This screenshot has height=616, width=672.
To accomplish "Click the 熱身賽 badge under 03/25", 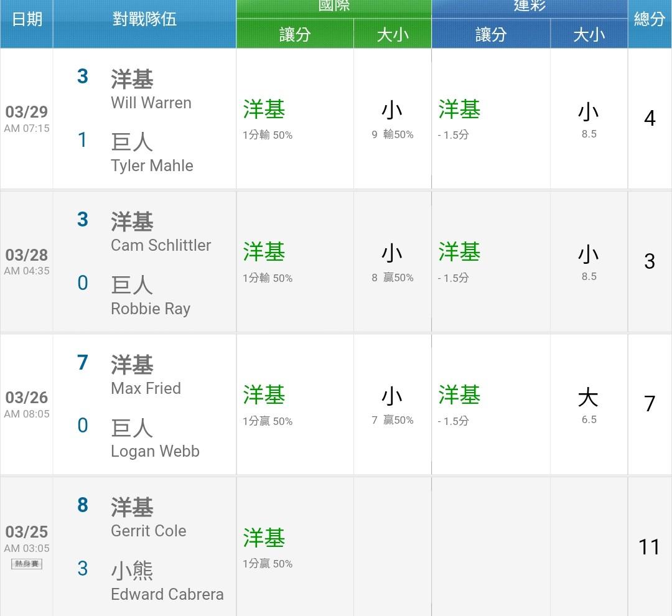I will tap(27, 564).
